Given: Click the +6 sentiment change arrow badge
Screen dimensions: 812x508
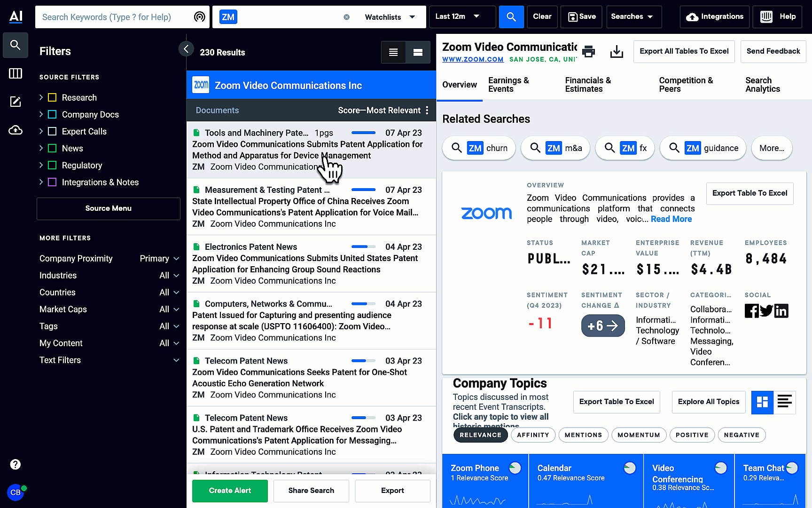Looking at the screenshot, I should [x=603, y=325].
